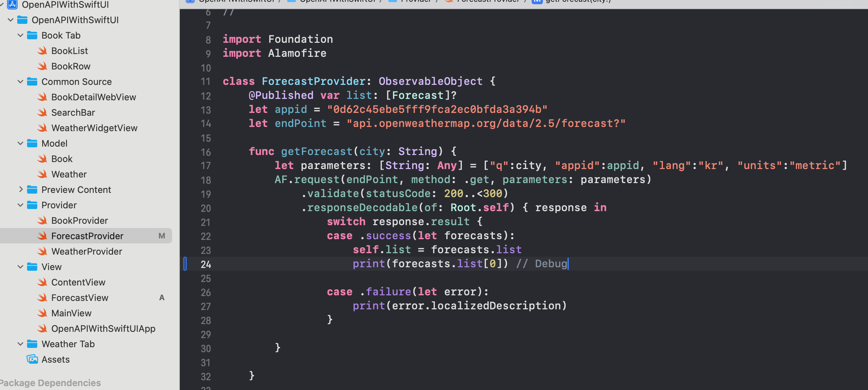Click the Model folder icon
This screenshot has width=868, height=390.
coord(32,143)
